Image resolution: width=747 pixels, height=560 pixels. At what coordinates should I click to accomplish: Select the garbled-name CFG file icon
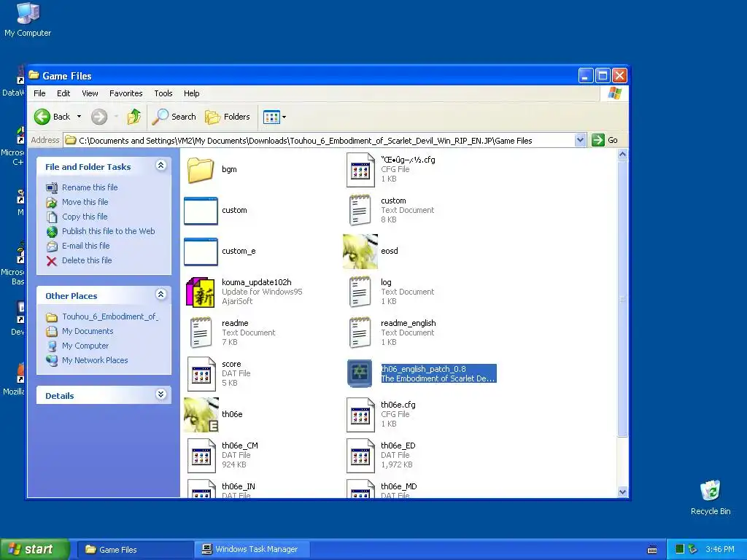pos(360,169)
